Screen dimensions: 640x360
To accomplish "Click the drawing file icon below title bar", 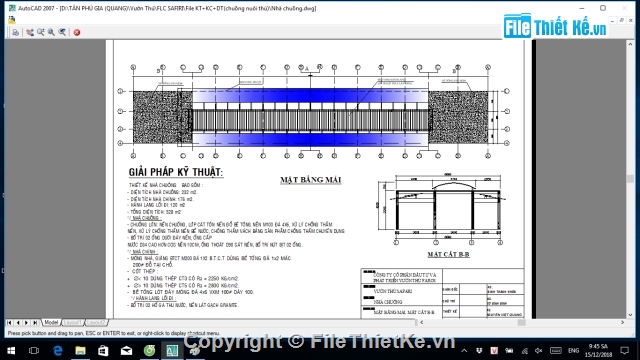I will [x=11, y=19].
